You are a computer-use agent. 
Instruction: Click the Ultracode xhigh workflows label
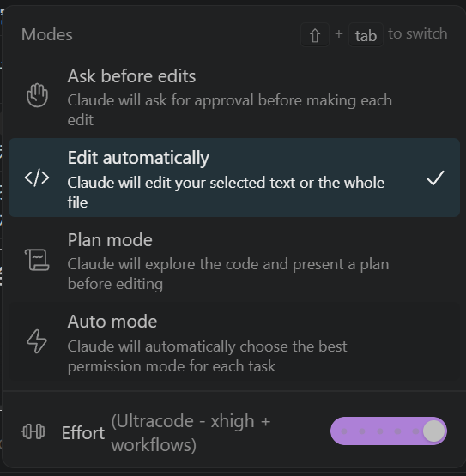pyautogui.click(x=191, y=433)
